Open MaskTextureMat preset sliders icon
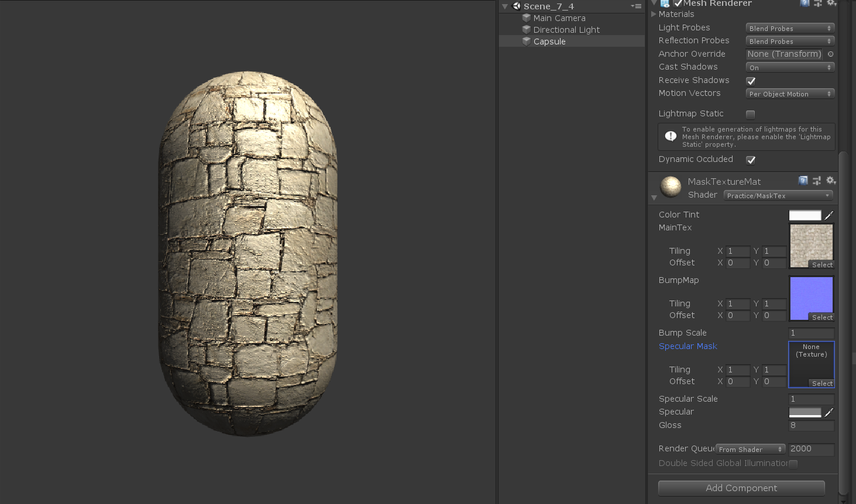This screenshot has height=504, width=856. coord(817,180)
